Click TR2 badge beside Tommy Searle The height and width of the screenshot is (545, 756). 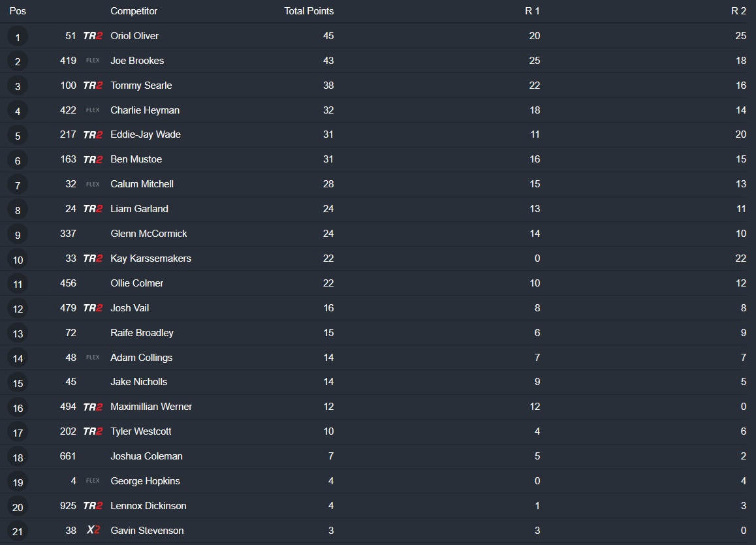(x=93, y=86)
